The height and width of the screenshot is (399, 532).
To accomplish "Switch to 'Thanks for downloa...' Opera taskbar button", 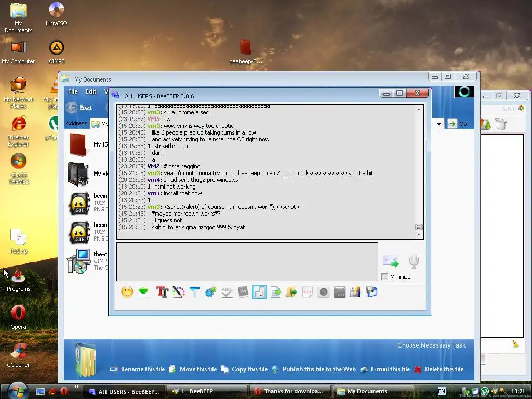I will point(290,391).
